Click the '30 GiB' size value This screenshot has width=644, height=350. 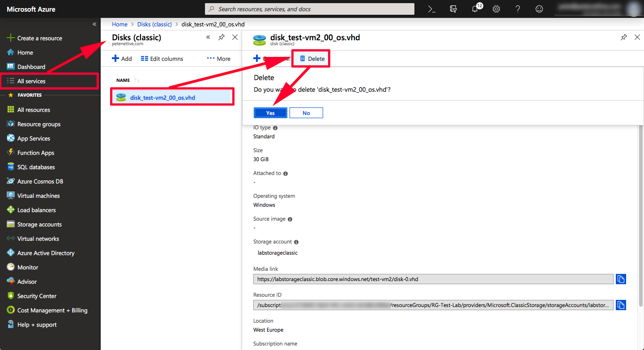click(x=261, y=159)
